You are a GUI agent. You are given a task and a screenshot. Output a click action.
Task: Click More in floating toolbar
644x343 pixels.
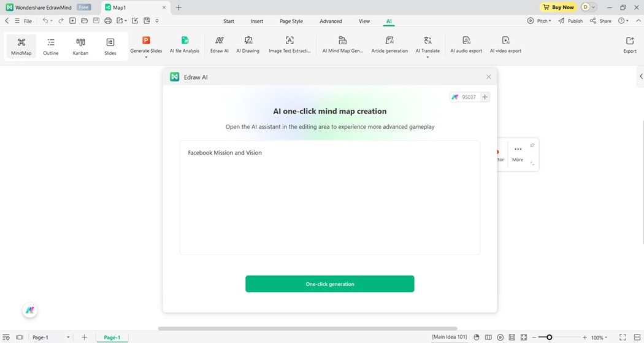click(518, 154)
